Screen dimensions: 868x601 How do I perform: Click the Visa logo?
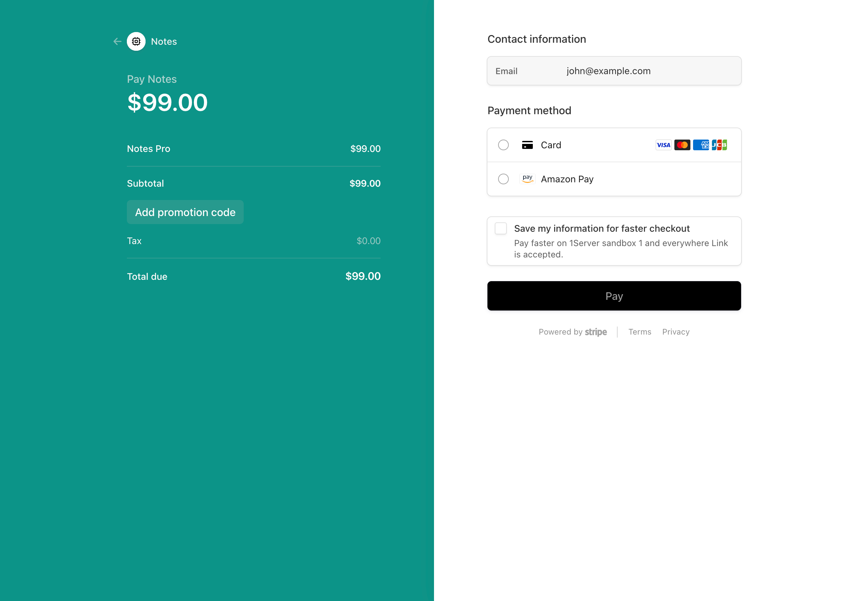663,145
